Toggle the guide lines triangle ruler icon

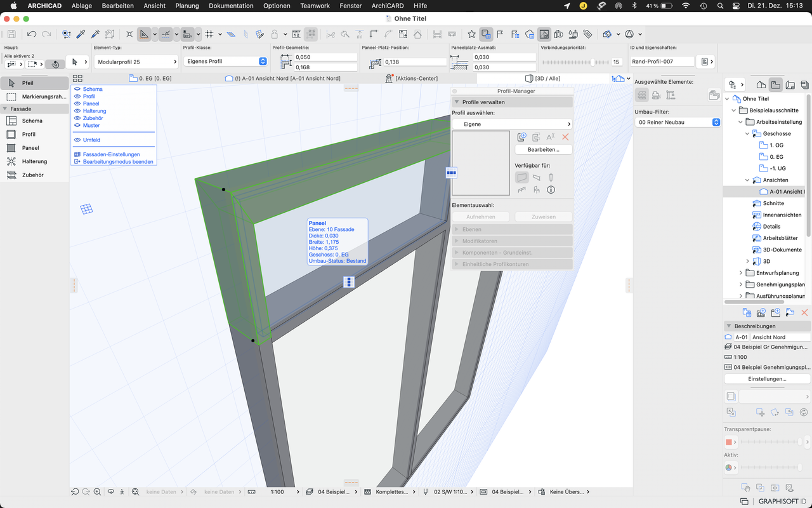pyautogui.click(x=145, y=34)
